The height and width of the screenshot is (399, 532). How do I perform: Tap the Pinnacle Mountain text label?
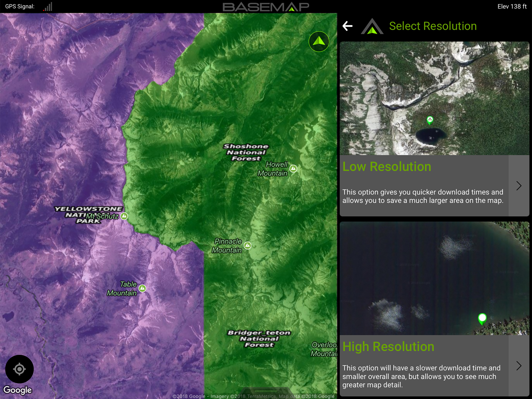pos(227,246)
